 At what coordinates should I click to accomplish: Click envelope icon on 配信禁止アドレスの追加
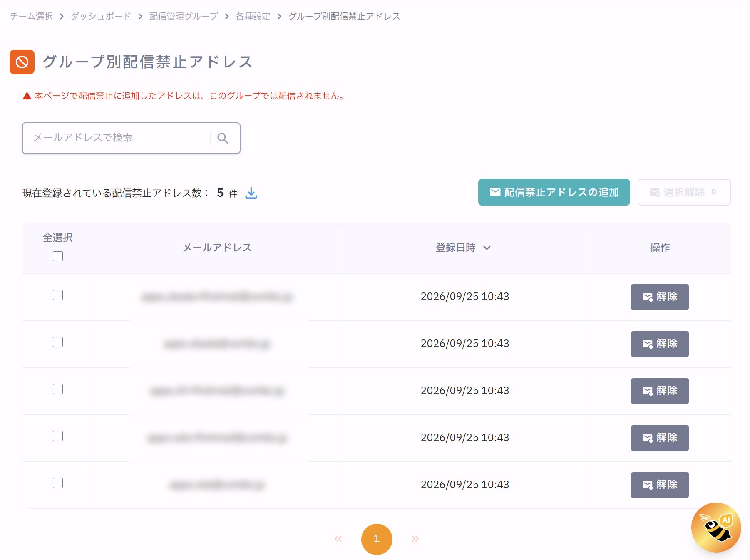pyautogui.click(x=495, y=192)
